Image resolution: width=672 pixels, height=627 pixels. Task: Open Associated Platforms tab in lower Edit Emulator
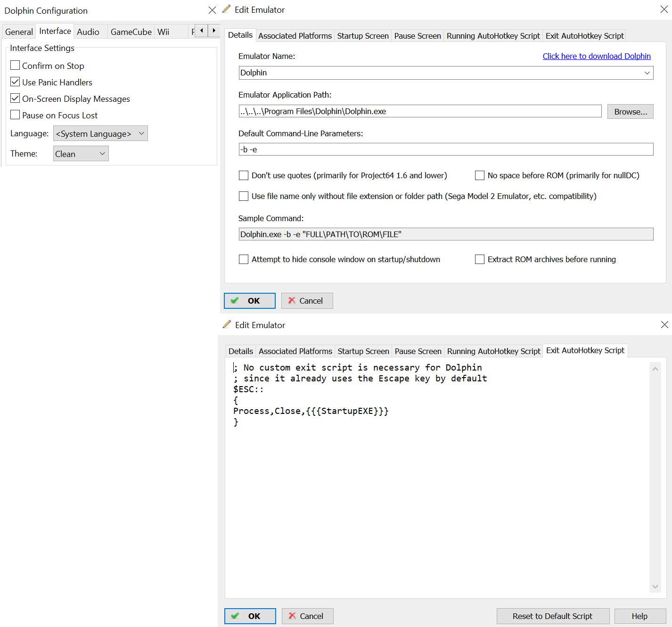pyautogui.click(x=295, y=351)
